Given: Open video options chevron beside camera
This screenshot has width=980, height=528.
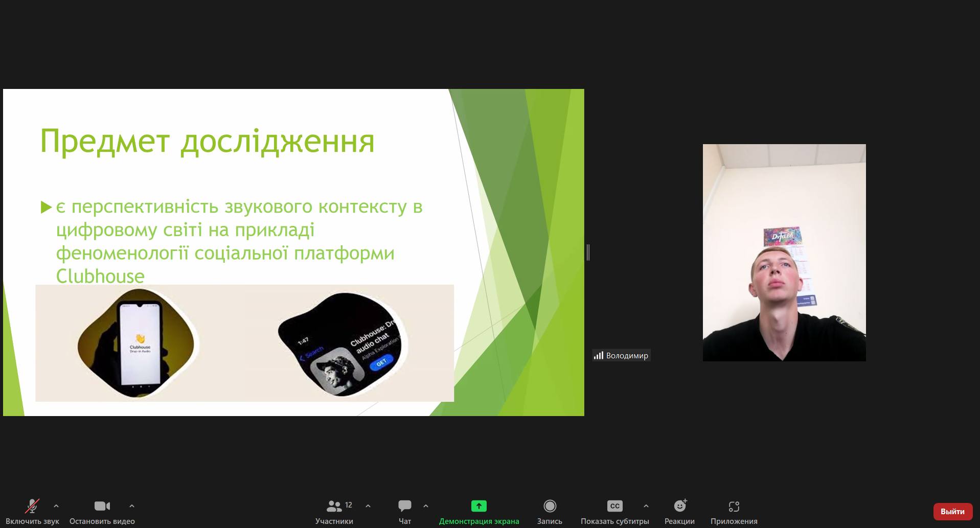Looking at the screenshot, I should [x=132, y=506].
